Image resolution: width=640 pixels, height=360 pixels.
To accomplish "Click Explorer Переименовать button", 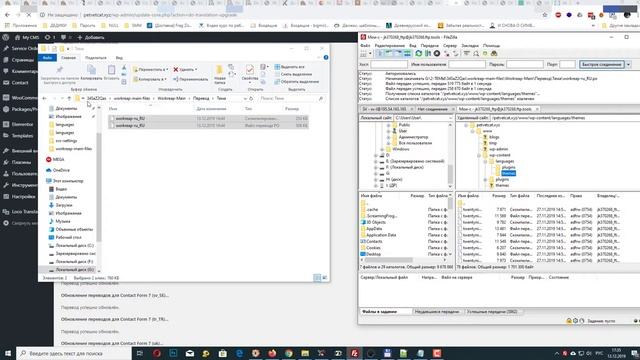I will [190, 79].
